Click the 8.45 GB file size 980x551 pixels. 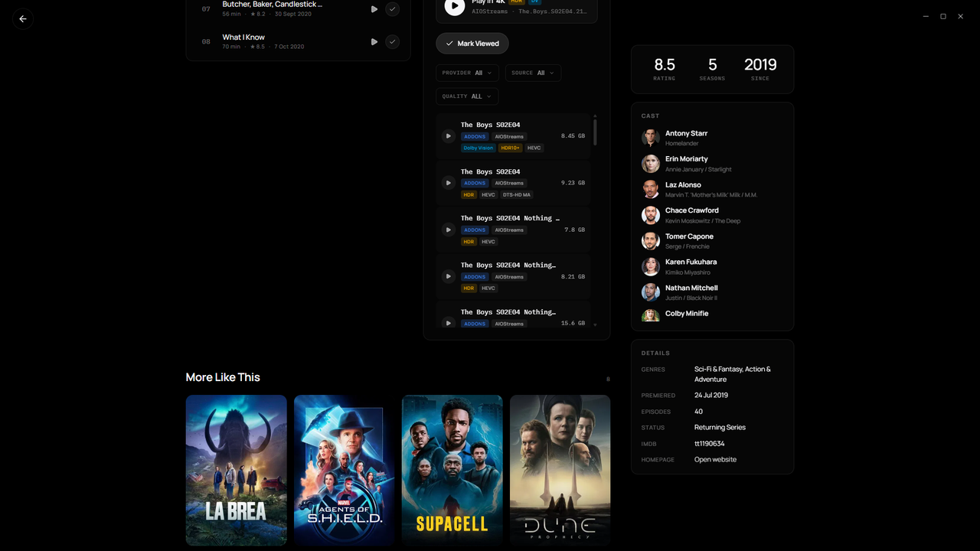coord(573,136)
